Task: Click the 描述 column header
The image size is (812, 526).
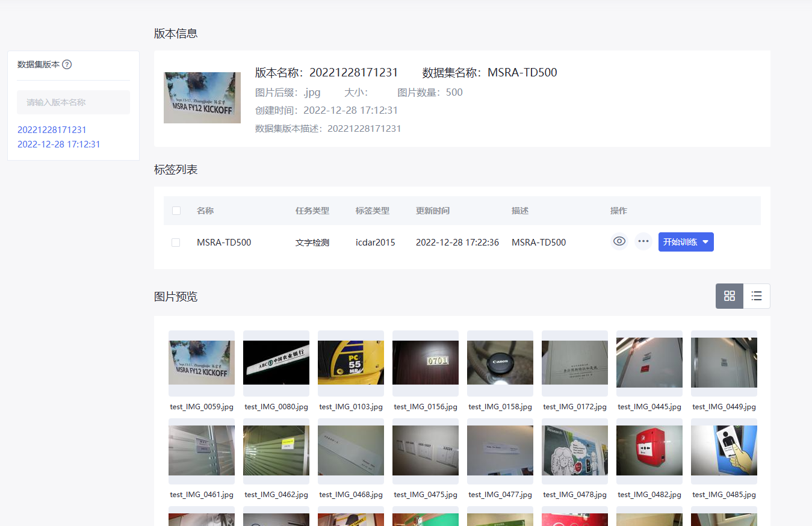Action: (x=520, y=211)
